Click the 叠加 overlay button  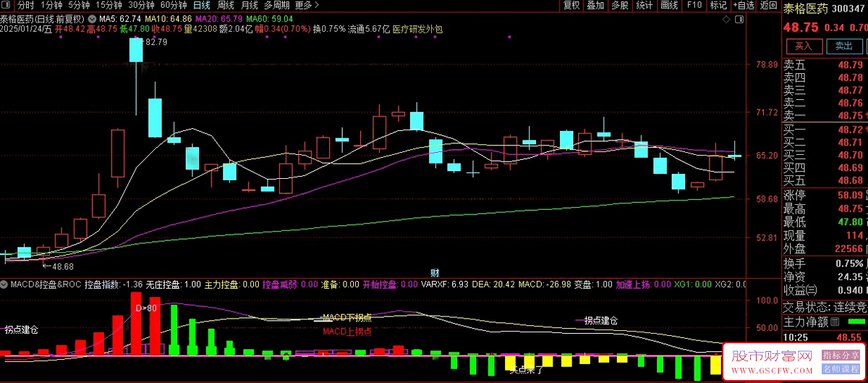pos(595,5)
